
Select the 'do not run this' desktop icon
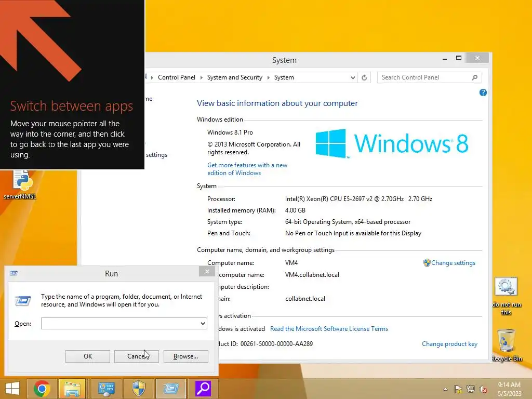[506, 296]
